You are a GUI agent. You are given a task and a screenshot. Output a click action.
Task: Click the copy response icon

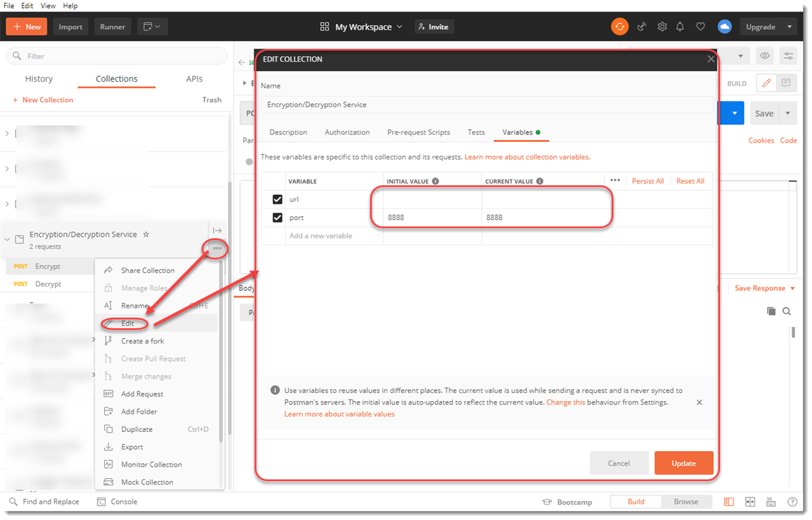coord(771,311)
